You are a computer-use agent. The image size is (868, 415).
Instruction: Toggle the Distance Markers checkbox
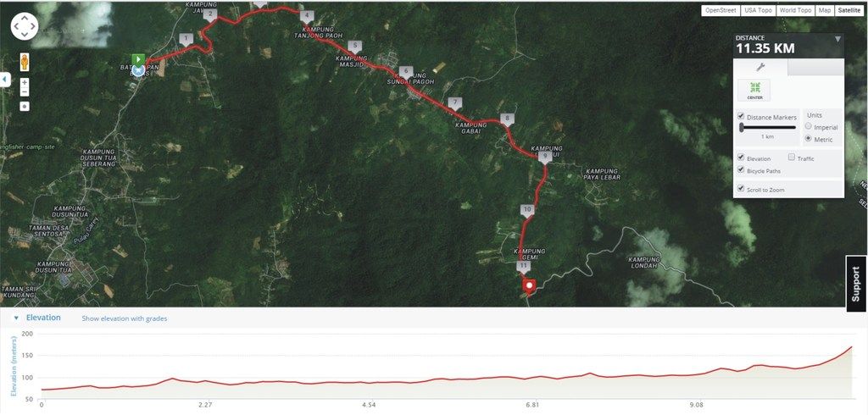pyautogui.click(x=741, y=117)
